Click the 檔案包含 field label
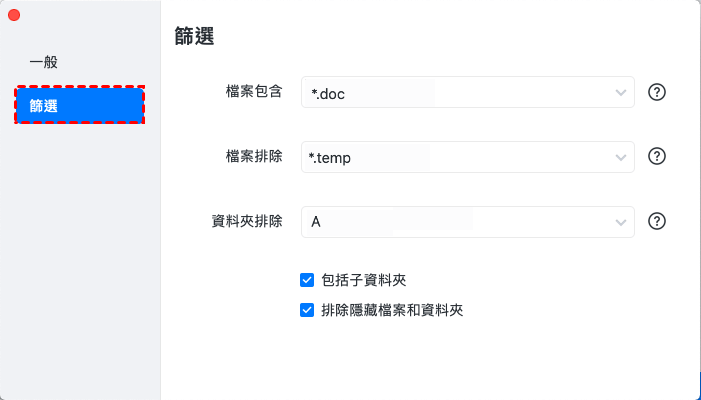The width and height of the screenshot is (701, 400). pyautogui.click(x=254, y=92)
